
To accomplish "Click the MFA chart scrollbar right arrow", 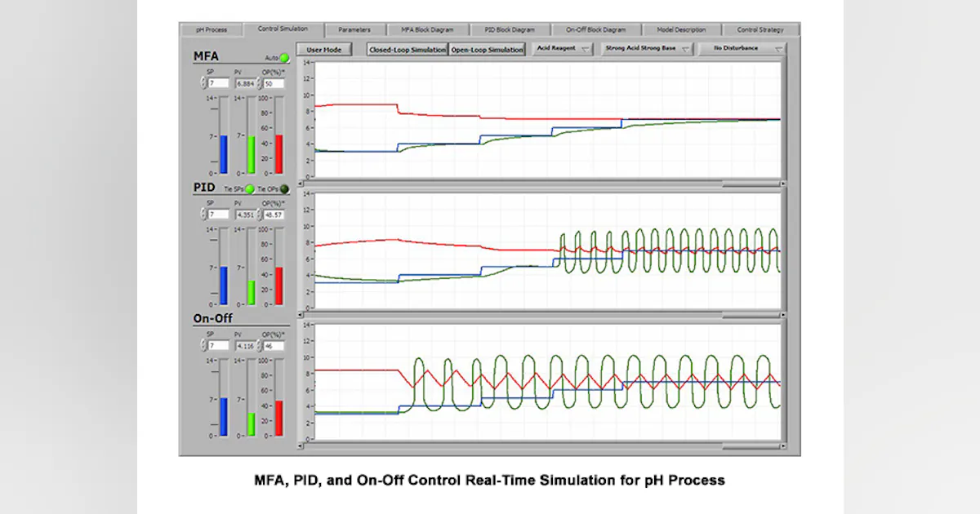I will tap(782, 183).
